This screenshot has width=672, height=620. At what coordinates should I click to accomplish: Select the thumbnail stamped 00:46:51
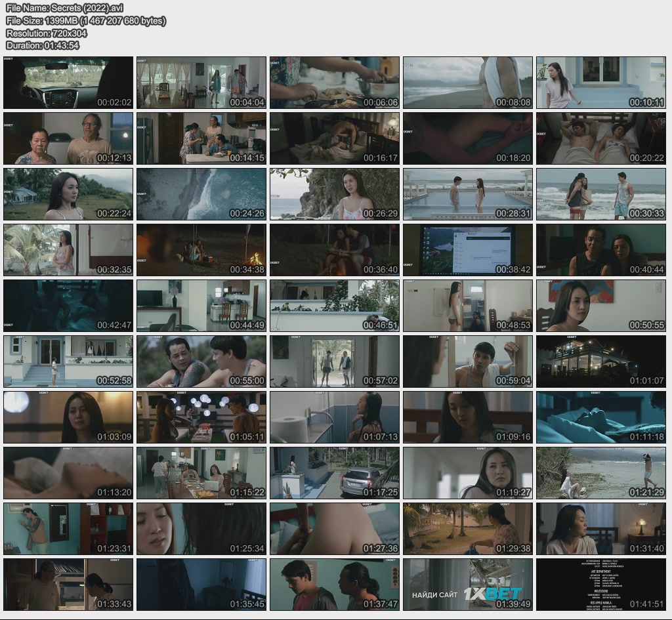(335, 306)
